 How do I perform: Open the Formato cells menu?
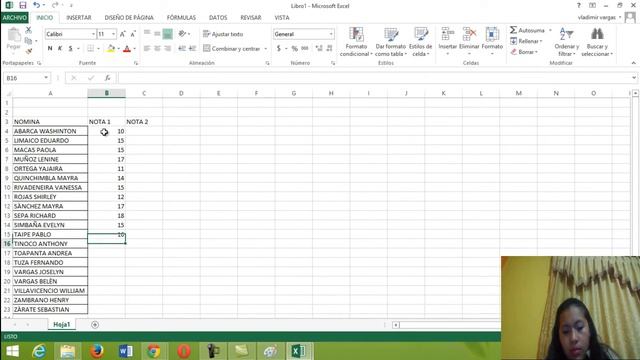click(x=492, y=42)
